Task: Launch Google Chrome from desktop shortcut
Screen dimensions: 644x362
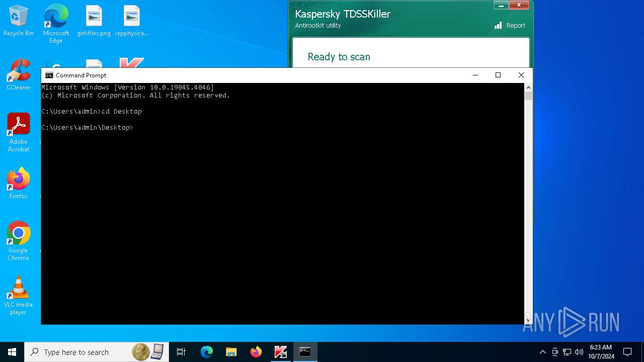Action: pos(19,241)
